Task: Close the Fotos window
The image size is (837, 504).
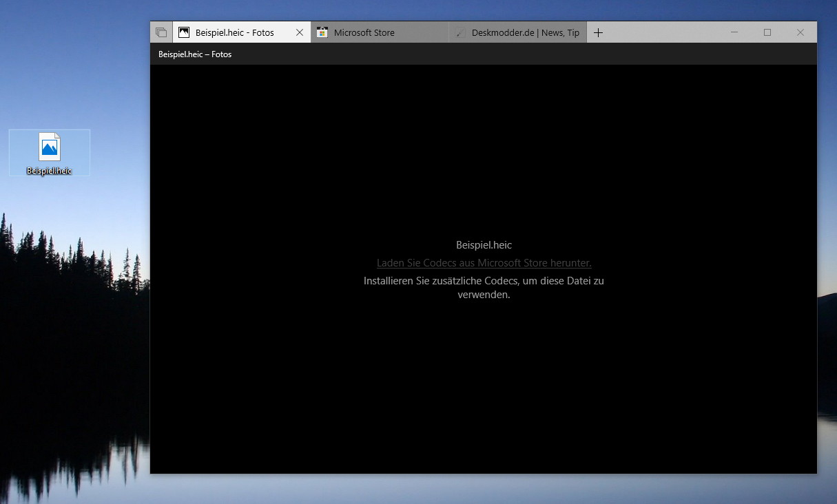Action: [800, 32]
